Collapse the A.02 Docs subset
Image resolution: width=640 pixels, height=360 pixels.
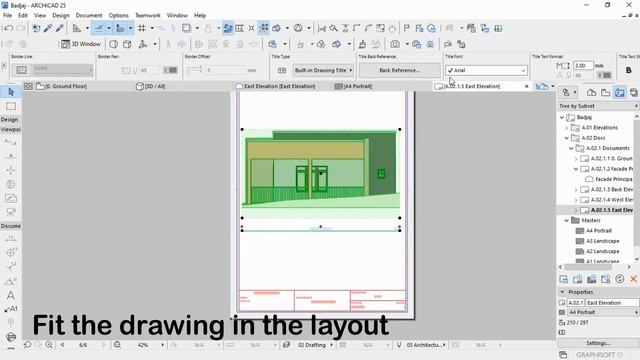click(567, 138)
